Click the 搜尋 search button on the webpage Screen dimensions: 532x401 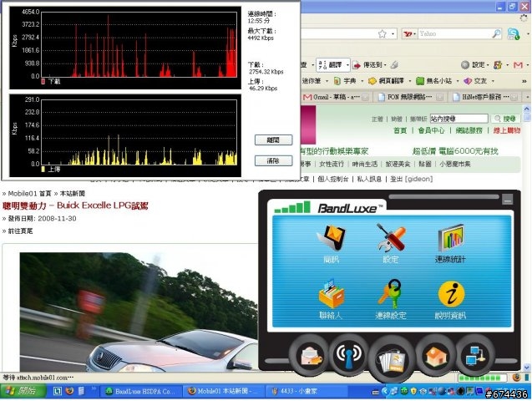click(x=505, y=119)
